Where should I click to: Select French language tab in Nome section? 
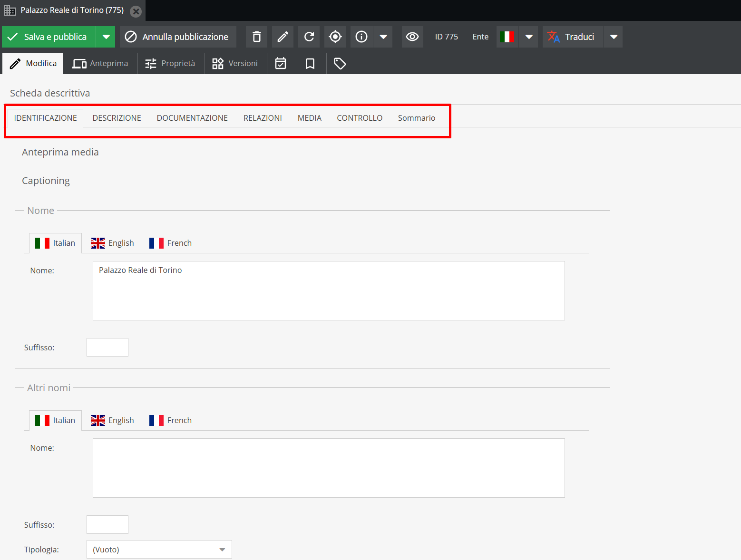[170, 243]
